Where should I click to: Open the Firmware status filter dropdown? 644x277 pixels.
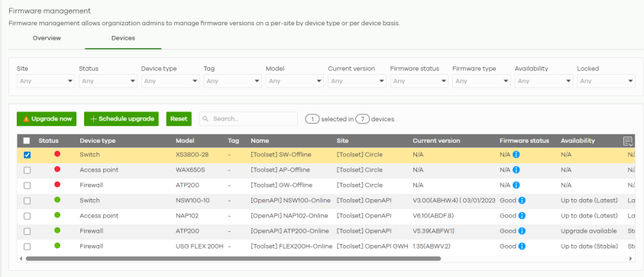coord(419,81)
